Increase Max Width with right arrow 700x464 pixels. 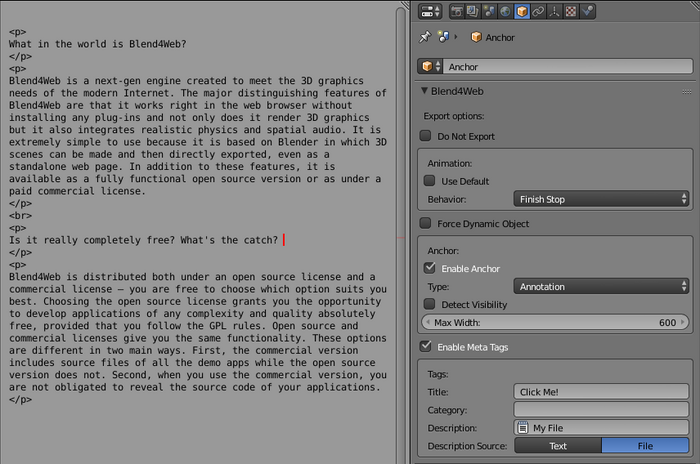point(682,322)
